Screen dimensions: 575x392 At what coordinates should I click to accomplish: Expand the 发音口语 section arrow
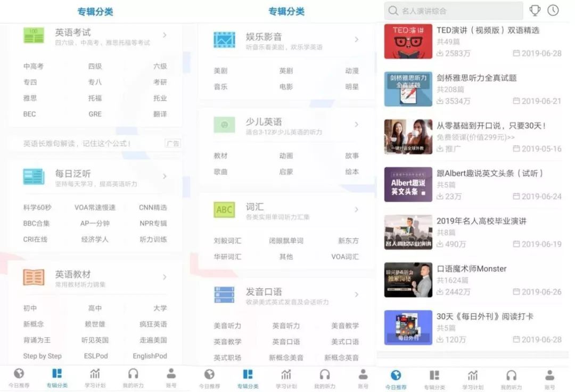[356, 295]
